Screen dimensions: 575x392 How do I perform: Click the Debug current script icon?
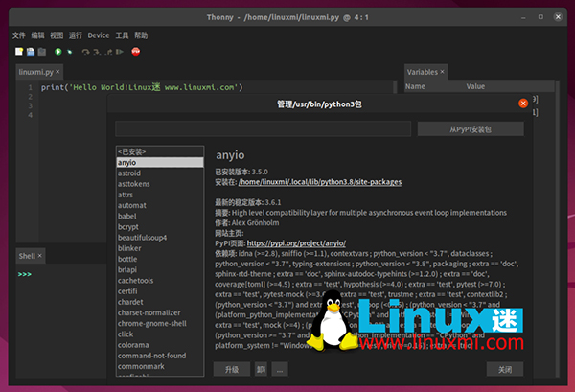pyautogui.click(x=71, y=51)
